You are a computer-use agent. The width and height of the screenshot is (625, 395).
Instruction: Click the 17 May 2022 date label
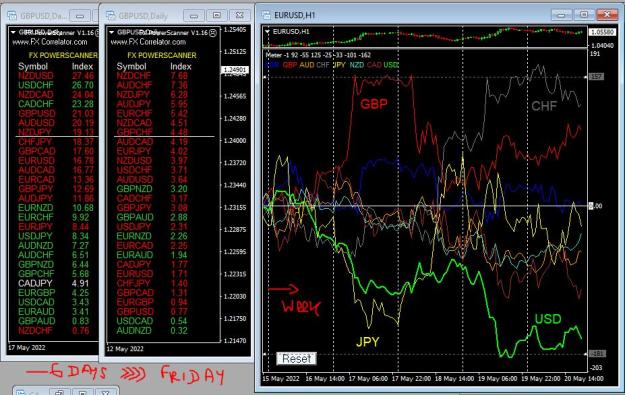click(27, 348)
